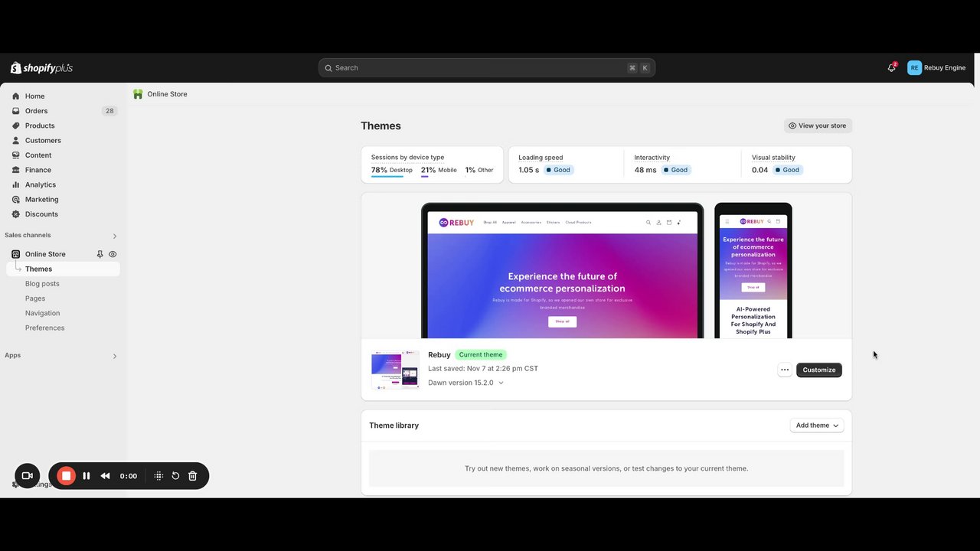Click the Discounts badge icon
980x551 pixels.
click(x=15, y=214)
